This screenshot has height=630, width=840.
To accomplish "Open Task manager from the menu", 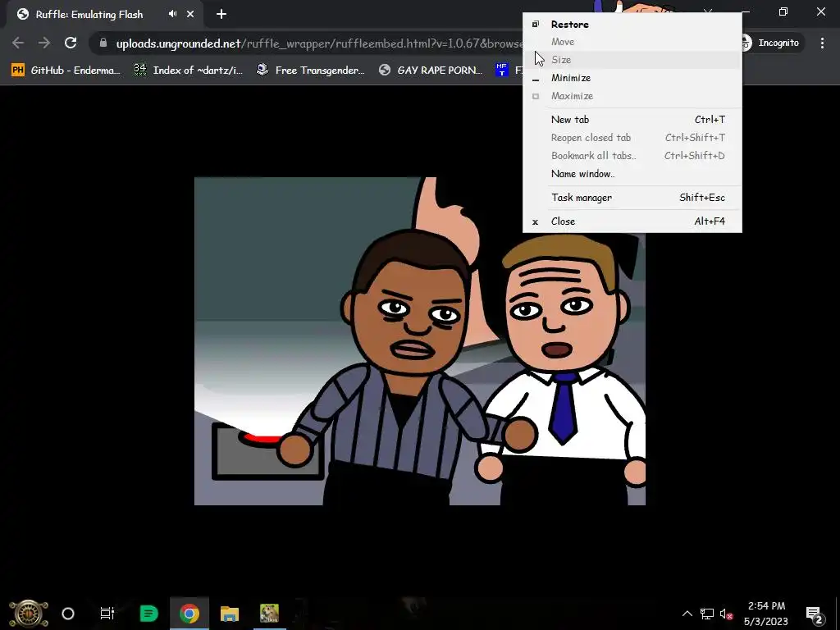I will point(632,197).
